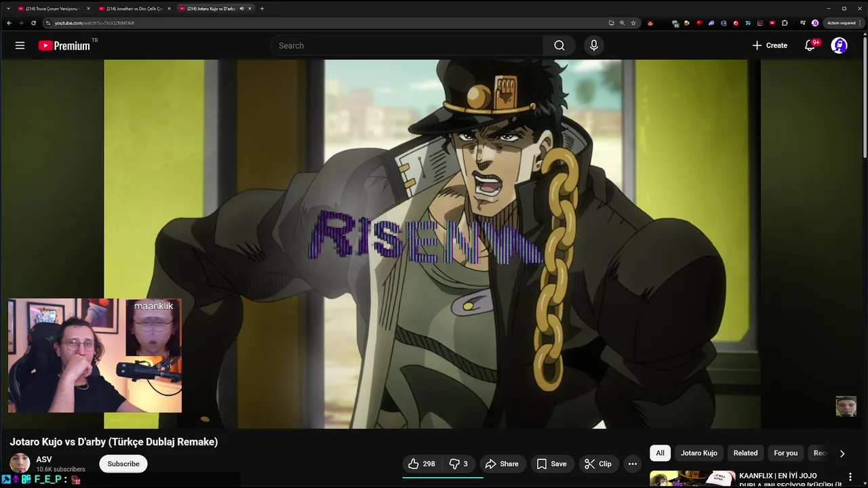868x488 pixels.
Task: Click the search magnifier button
Action: tap(559, 45)
